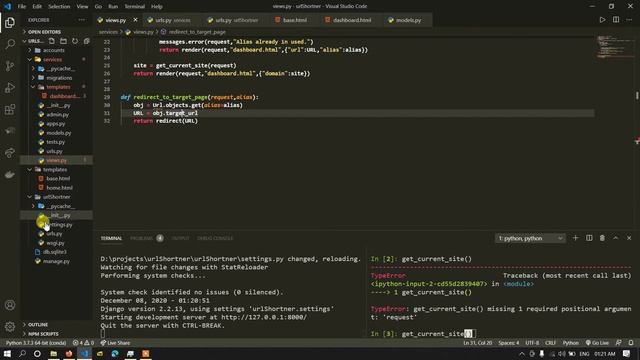Viewport: 640px width, 360px height.
Task: Open the Search view in activity bar
Action: click(10, 44)
